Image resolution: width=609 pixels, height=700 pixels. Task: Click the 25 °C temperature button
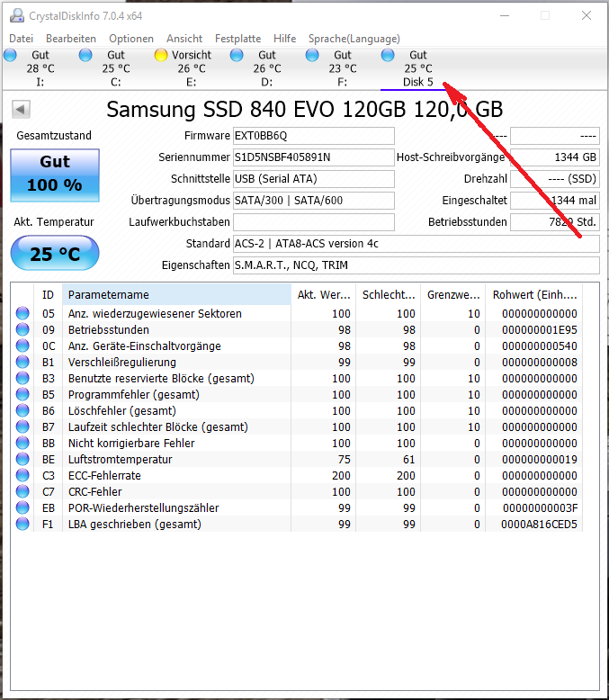click(55, 253)
